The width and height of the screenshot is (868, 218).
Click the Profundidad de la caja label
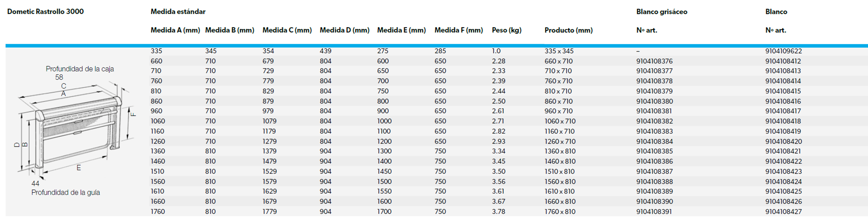click(80, 69)
